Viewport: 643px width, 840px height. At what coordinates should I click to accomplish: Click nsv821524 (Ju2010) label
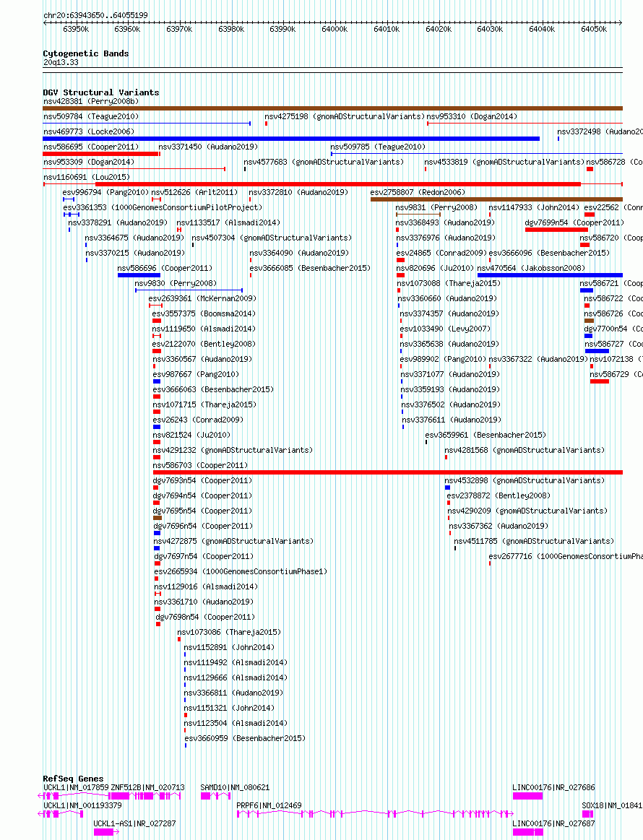[x=192, y=435]
